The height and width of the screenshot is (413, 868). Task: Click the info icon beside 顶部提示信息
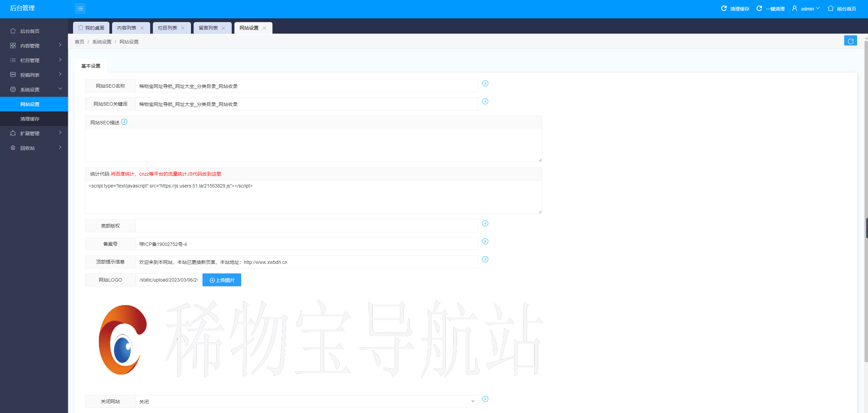485,259
